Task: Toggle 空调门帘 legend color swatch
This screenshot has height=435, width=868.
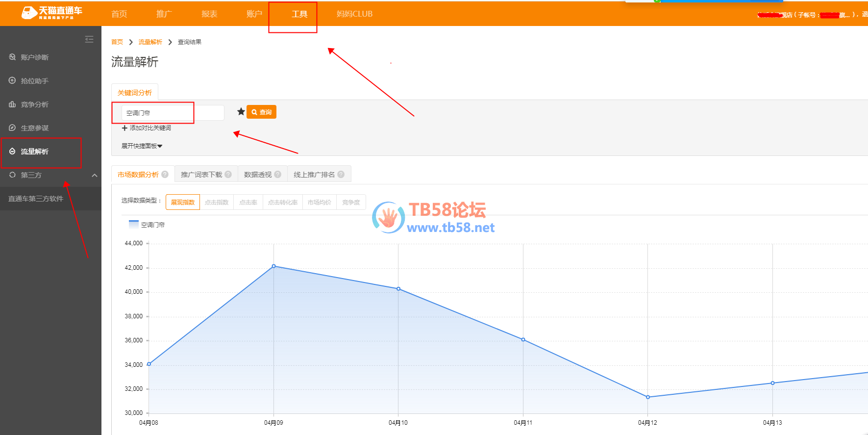Action: [x=133, y=224]
